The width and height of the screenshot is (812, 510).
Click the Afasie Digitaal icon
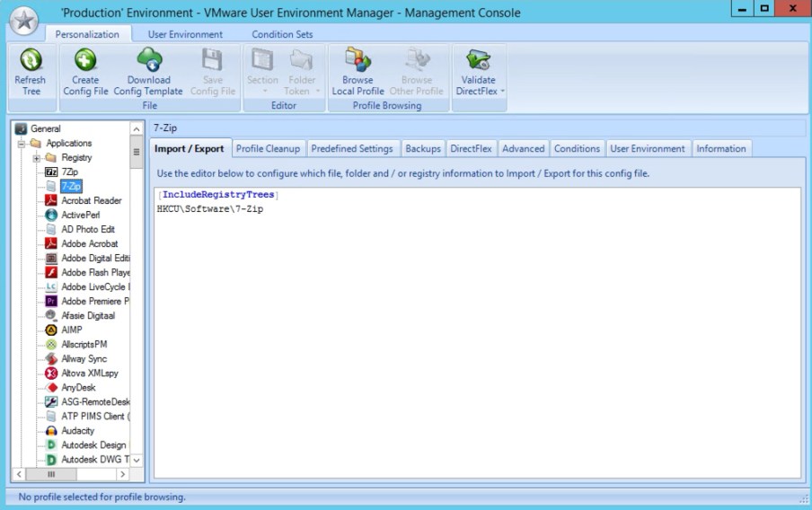pos(50,315)
